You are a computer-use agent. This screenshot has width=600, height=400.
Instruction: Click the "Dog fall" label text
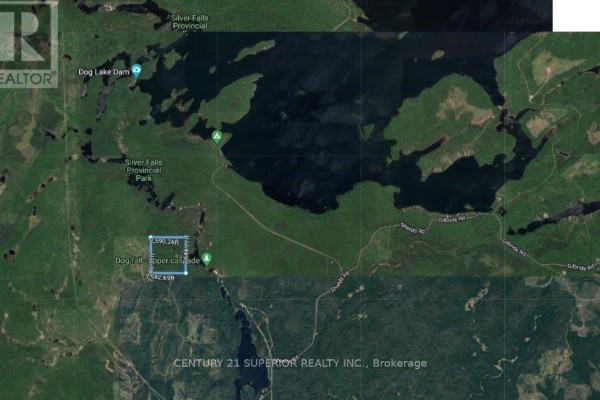tap(129, 261)
